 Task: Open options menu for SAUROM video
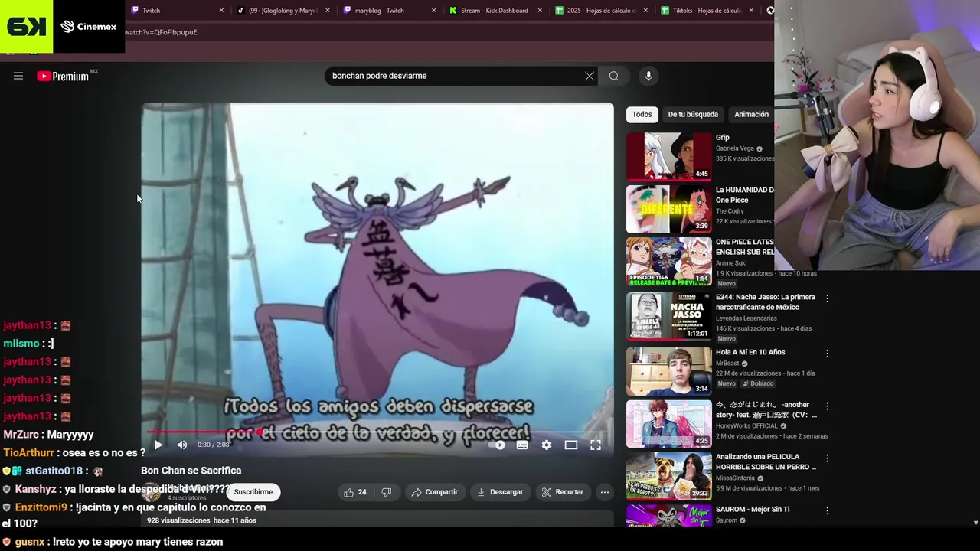[827, 510]
